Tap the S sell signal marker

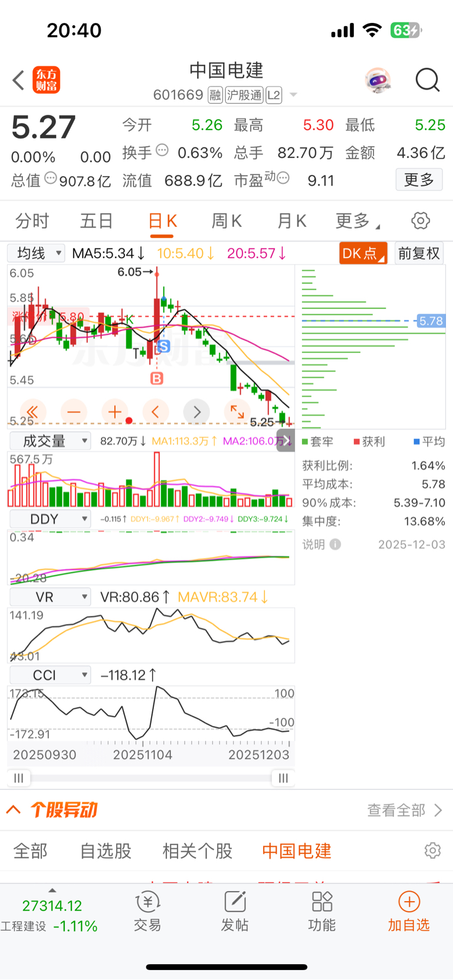(164, 346)
